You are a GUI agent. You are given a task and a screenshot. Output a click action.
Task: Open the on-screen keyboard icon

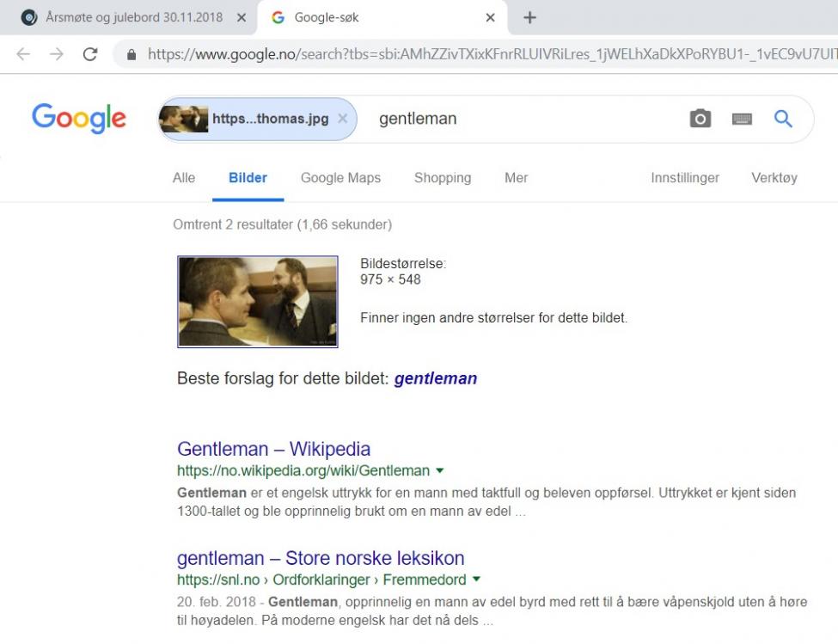pyautogui.click(x=742, y=119)
